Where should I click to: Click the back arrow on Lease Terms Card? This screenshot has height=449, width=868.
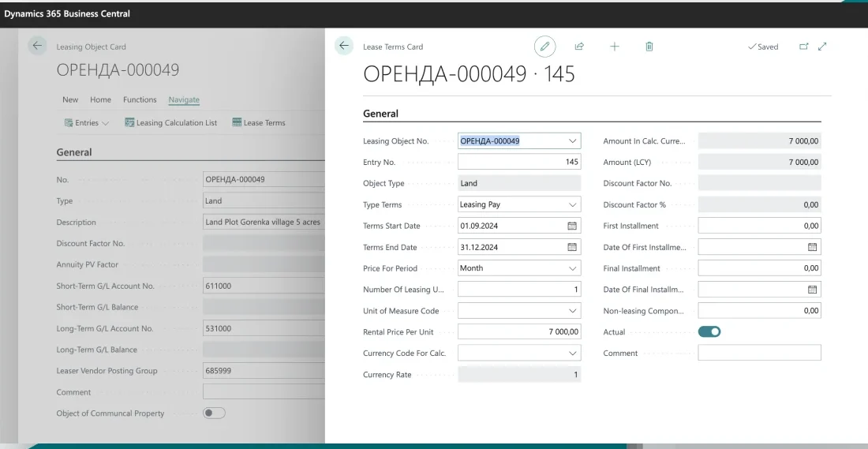344,46
